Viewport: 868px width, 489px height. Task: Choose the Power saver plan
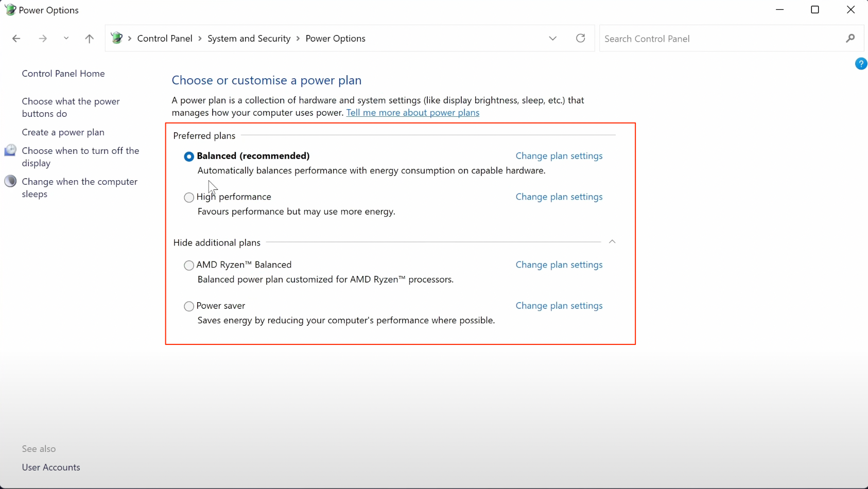tap(189, 306)
